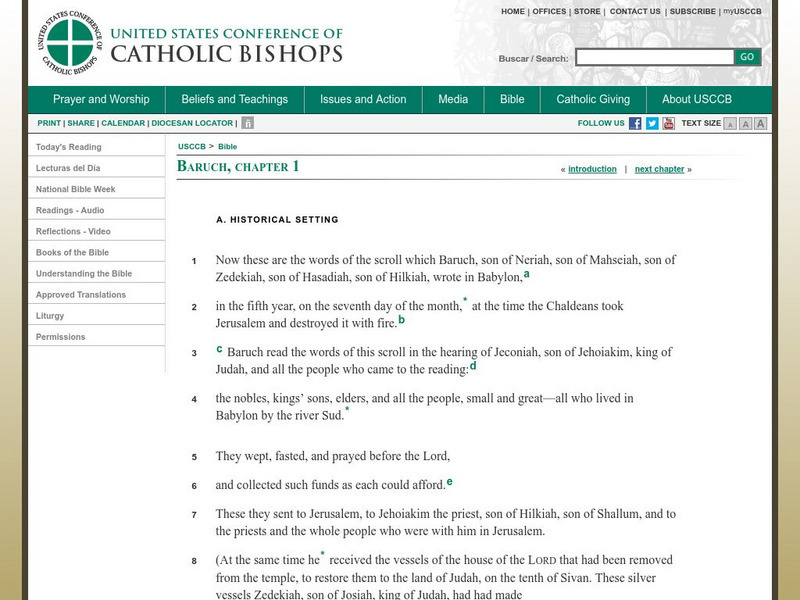Open the YouTube channel icon

coord(670,124)
